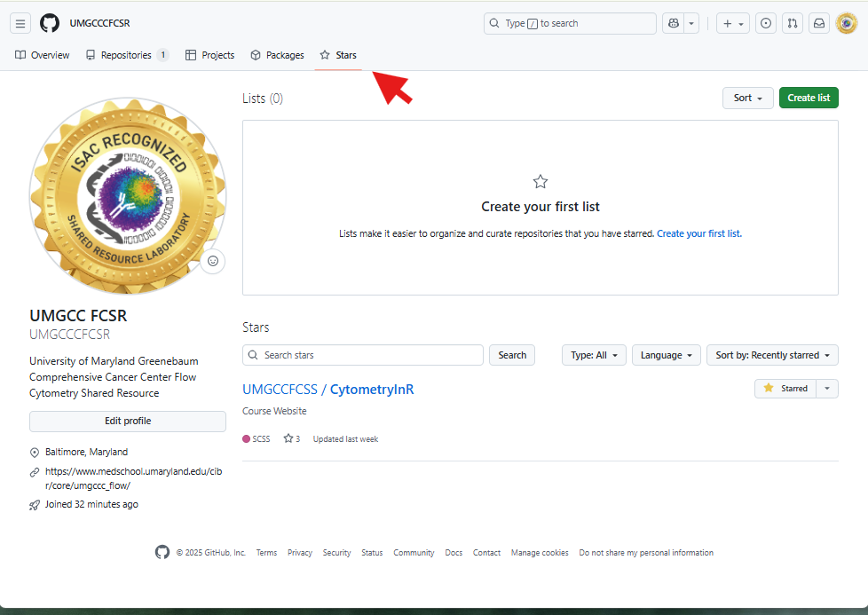
Task: Open the Notifications inbox icon
Action: [x=819, y=23]
